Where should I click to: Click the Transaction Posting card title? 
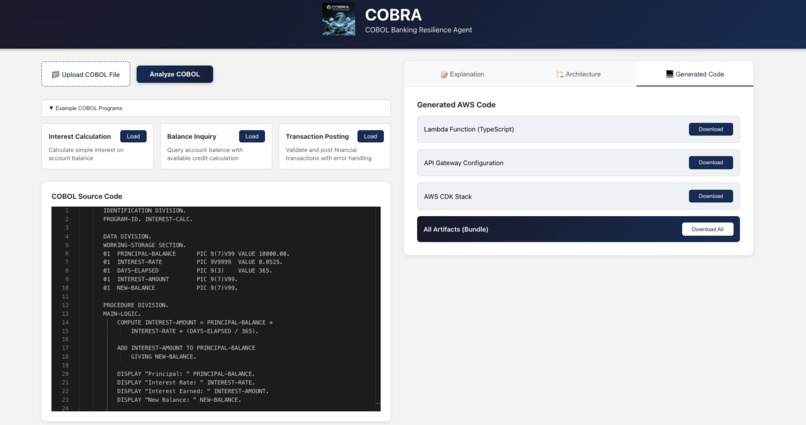coord(317,137)
